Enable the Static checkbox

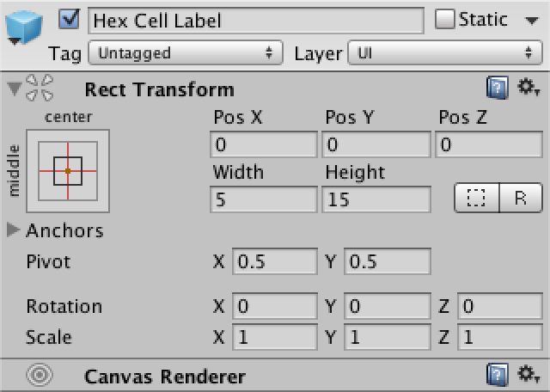point(445,19)
